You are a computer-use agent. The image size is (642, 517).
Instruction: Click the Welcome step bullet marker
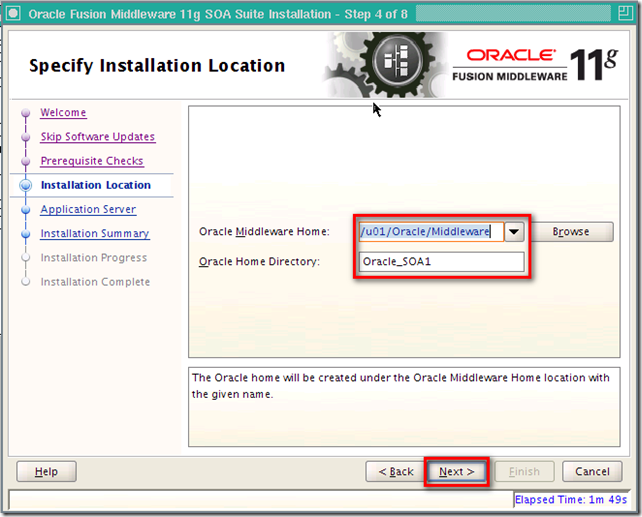pos(25,113)
